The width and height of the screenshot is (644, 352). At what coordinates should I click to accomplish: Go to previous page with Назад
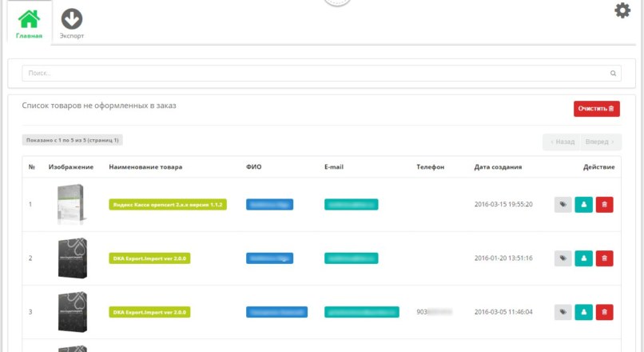(x=562, y=142)
